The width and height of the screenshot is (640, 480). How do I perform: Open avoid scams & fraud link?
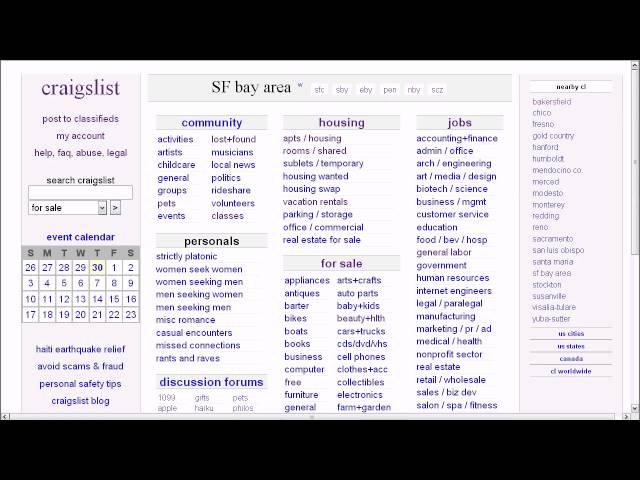80,366
